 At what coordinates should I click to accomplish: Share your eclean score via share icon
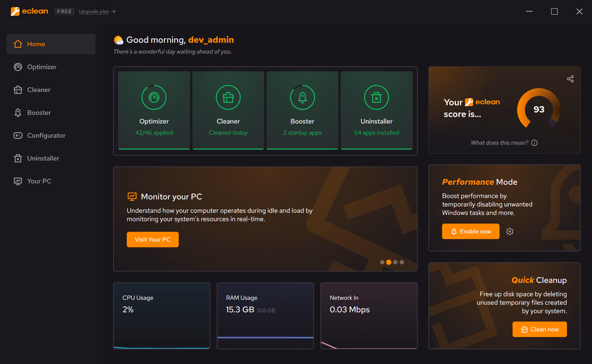(x=570, y=79)
